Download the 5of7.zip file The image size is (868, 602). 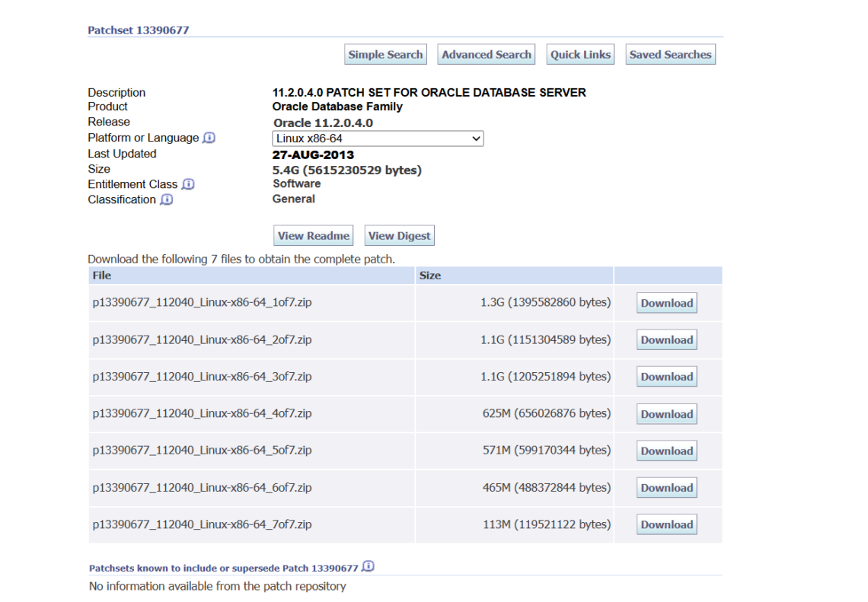coord(666,451)
